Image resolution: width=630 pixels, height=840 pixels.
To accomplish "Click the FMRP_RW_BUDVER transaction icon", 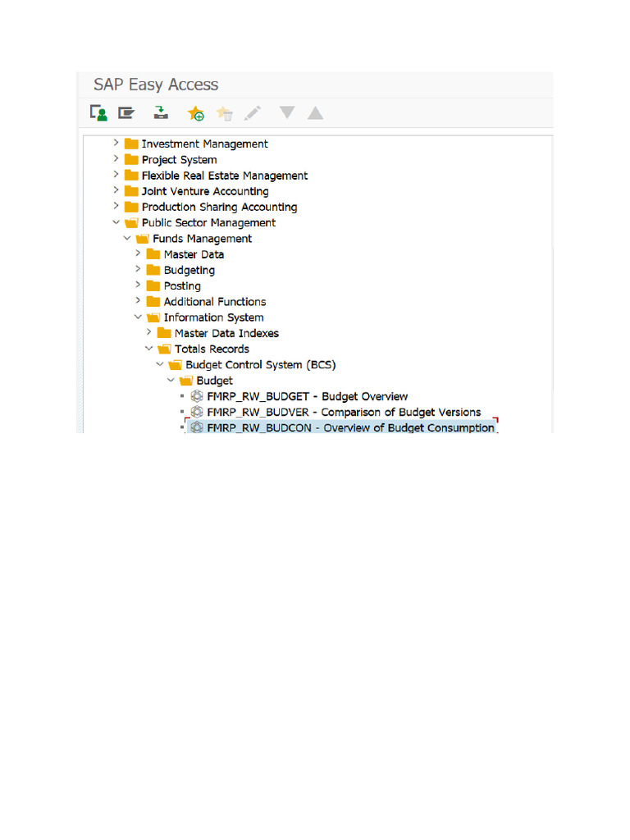I will 197,412.
